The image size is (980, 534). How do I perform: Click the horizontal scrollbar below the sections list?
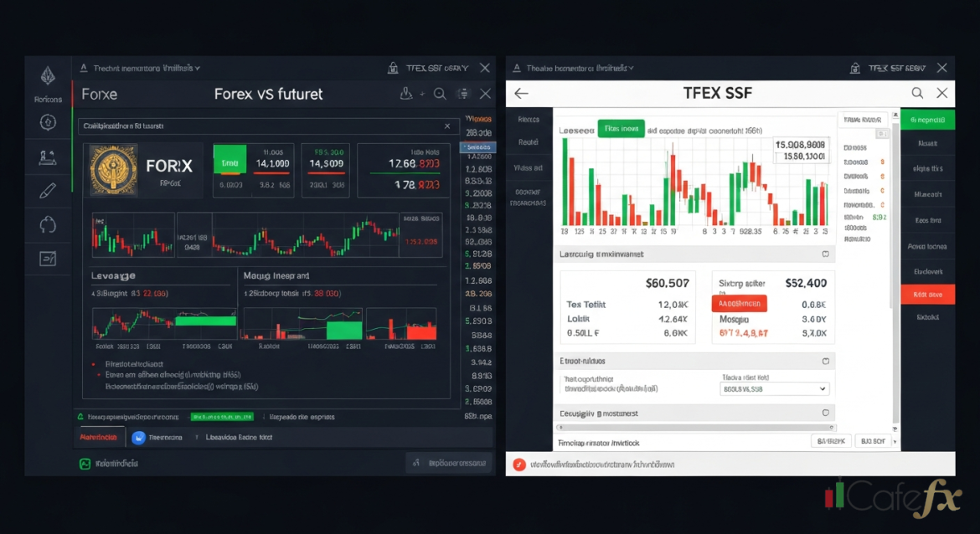(x=694, y=428)
